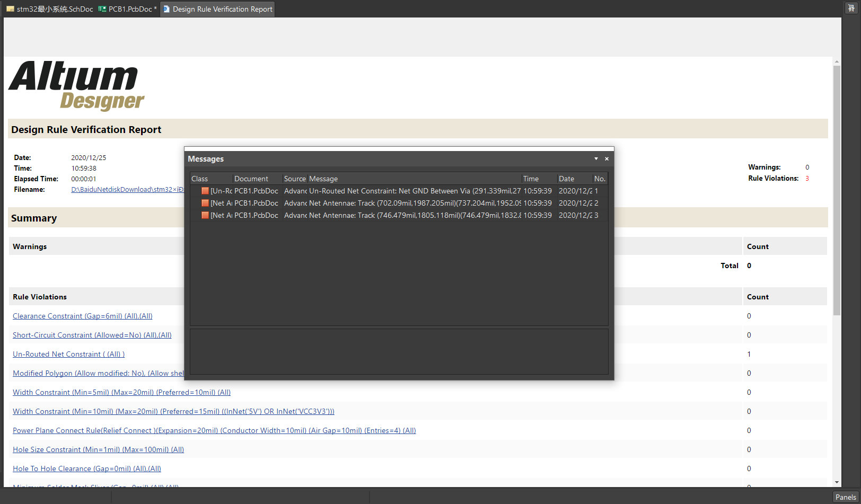This screenshot has height=504, width=861.
Task: Sort messages by Time column header
Action: point(539,179)
